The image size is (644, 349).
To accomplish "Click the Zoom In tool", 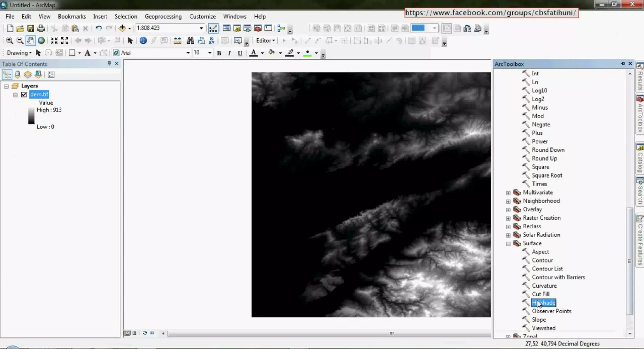I will click(9, 41).
